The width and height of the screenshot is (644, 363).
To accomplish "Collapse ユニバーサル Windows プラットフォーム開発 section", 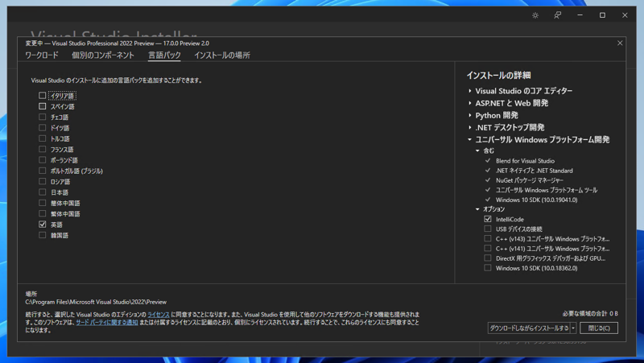I will click(469, 139).
